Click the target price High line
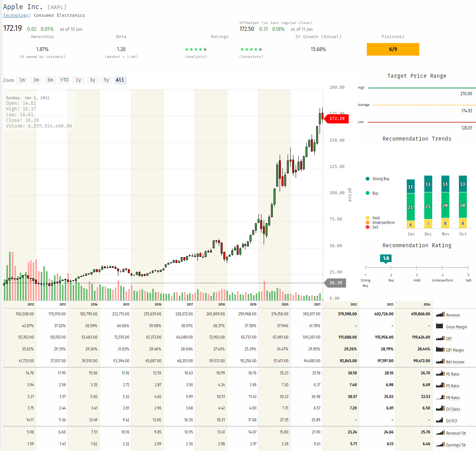This screenshot has width=476, height=451. tap(422, 88)
